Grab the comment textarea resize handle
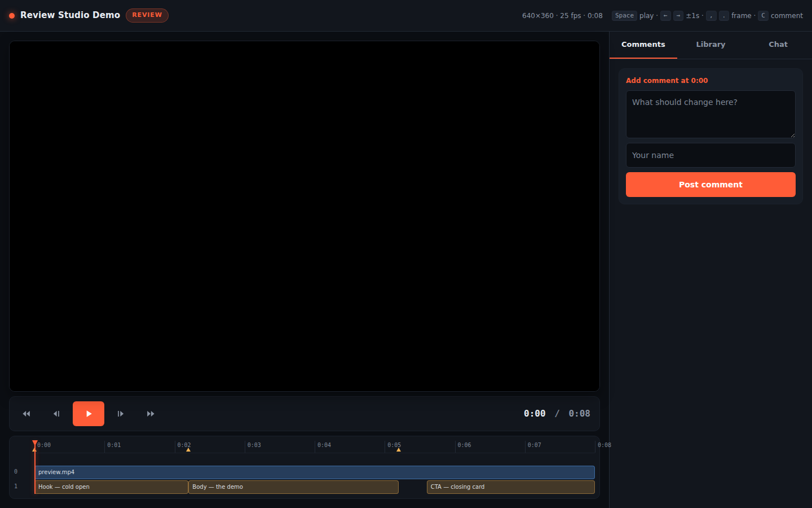Viewport: 812px width, 508px height. tap(792, 135)
